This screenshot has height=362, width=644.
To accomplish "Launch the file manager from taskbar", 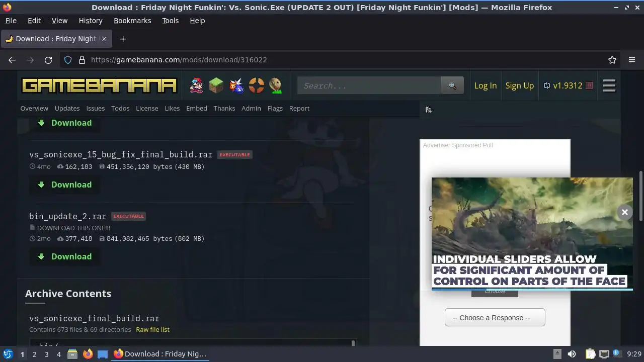I will (x=72, y=354).
